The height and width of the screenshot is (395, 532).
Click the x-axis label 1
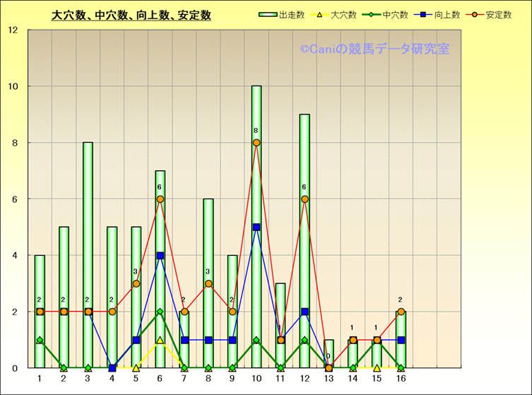(40, 379)
